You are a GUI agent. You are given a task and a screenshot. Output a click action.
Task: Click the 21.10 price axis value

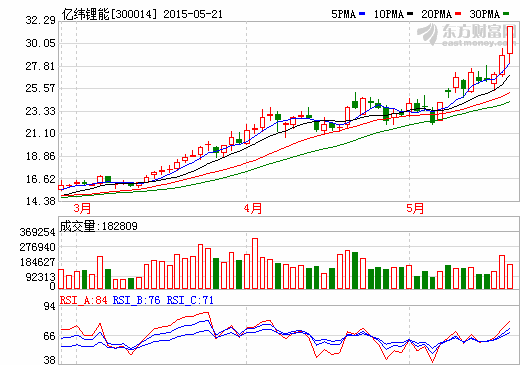pos(40,133)
